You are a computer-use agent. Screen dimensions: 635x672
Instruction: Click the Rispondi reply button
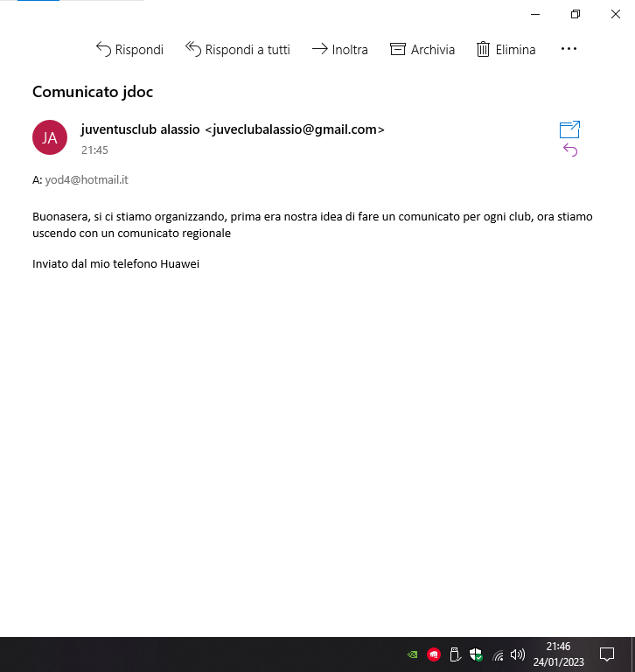[129, 50]
